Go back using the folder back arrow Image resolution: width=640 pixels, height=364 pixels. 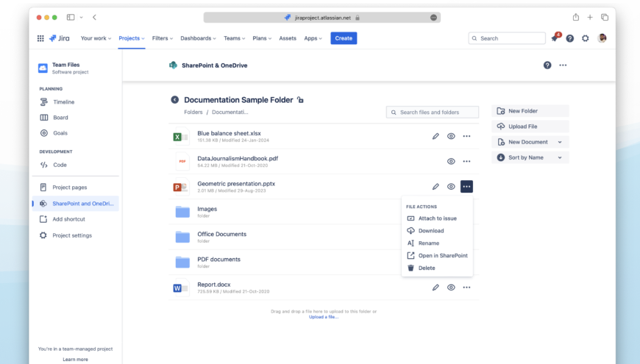tap(174, 100)
